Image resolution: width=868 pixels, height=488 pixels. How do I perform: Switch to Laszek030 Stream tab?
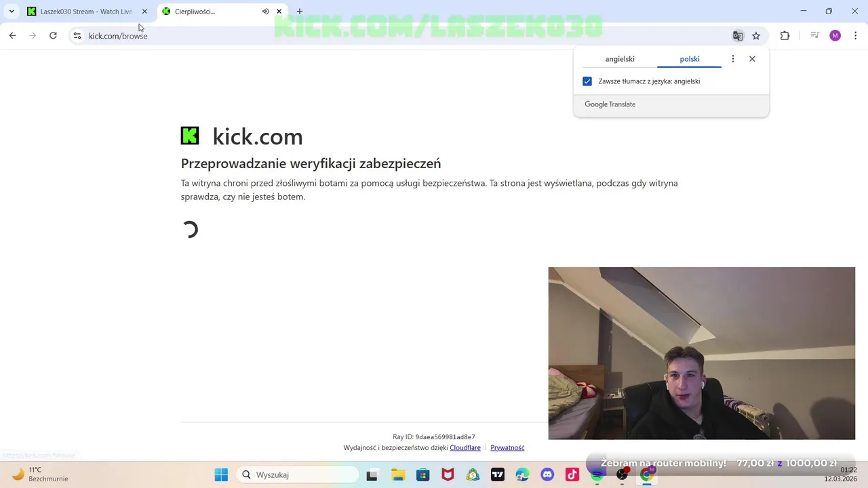click(x=85, y=12)
